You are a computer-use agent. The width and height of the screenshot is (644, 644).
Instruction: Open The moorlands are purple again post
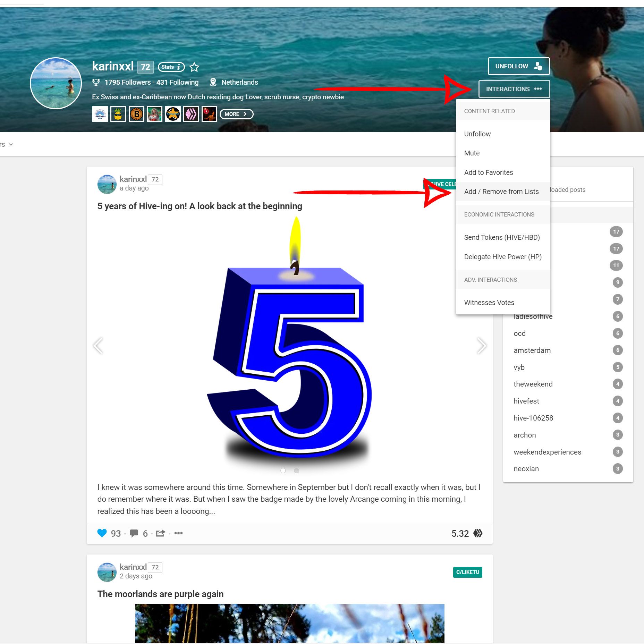click(160, 594)
